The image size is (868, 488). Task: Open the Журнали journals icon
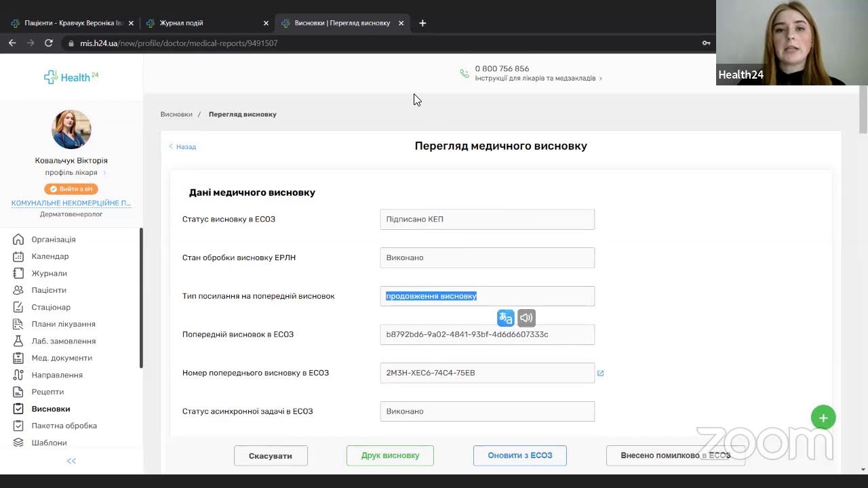coord(18,273)
